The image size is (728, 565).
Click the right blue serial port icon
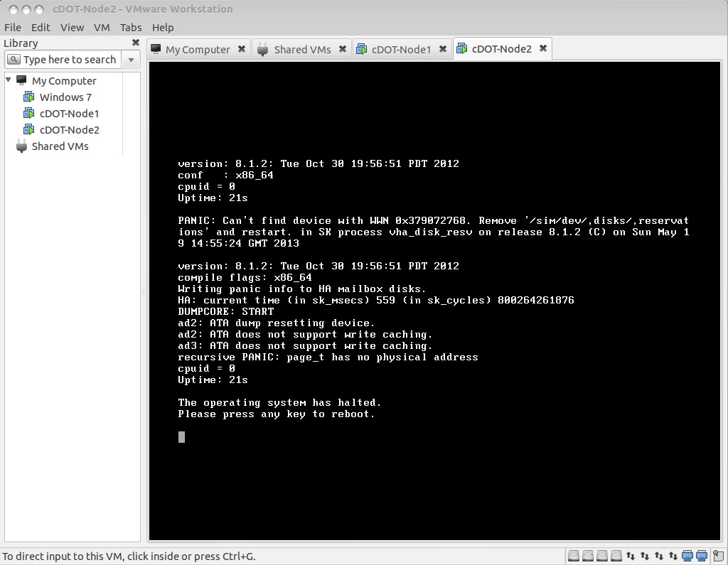tap(702, 555)
